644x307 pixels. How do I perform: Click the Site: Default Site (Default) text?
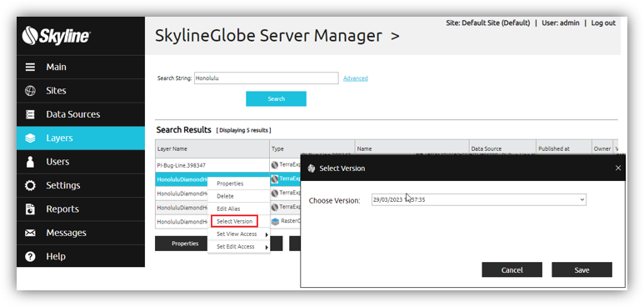pyautogui.click(x=488, y=23)
